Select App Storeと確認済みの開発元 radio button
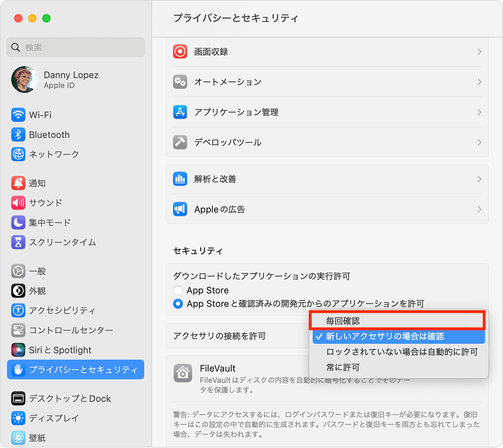 tap(178, 304)
